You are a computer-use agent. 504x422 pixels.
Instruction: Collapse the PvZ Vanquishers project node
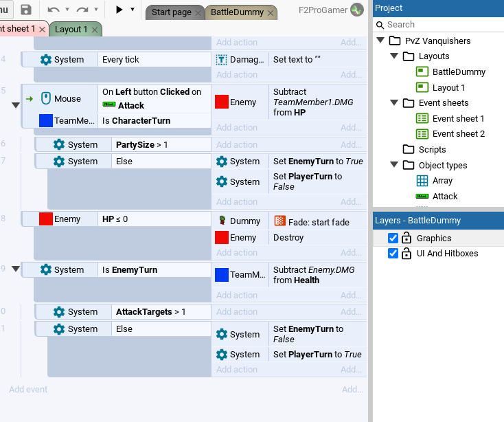pos(380,40)
